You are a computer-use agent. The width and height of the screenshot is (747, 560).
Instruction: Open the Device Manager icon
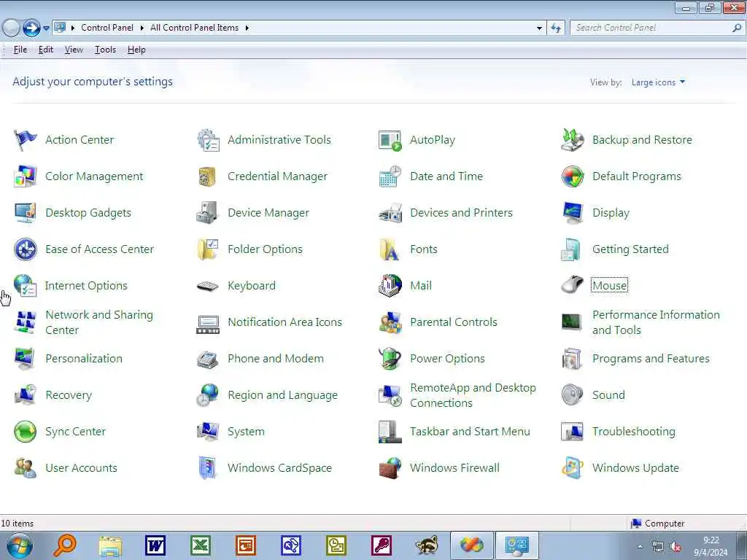pyautogui.click(x=208, y=213)
